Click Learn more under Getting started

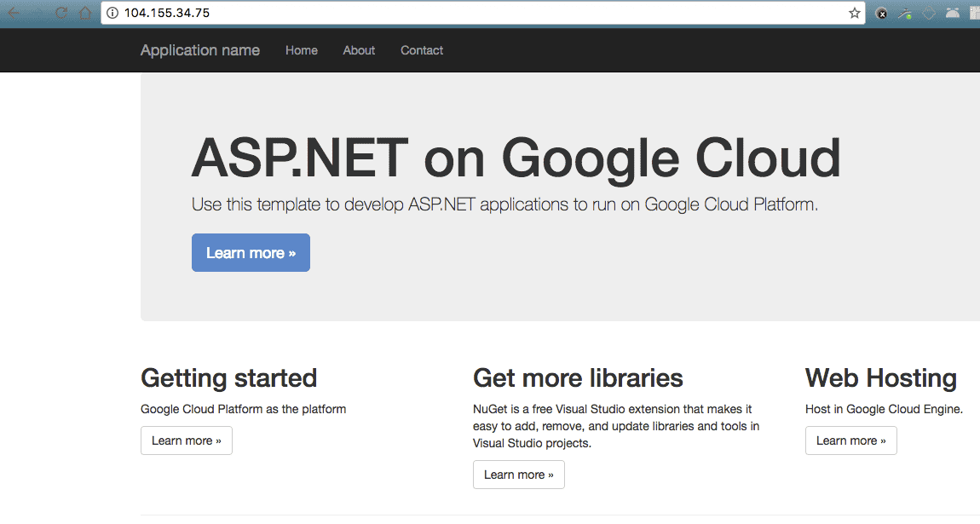pyautogui.click(x=186, y=441)
